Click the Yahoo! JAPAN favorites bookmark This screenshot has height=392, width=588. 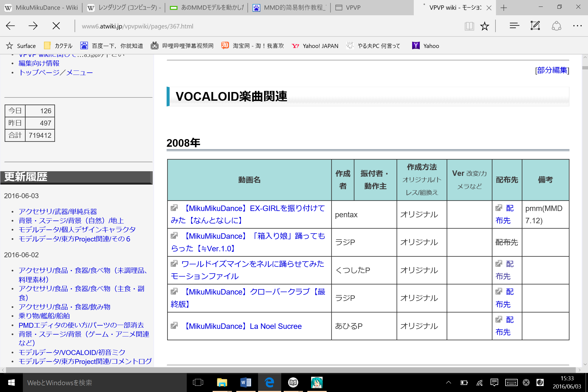click(315, 46)
